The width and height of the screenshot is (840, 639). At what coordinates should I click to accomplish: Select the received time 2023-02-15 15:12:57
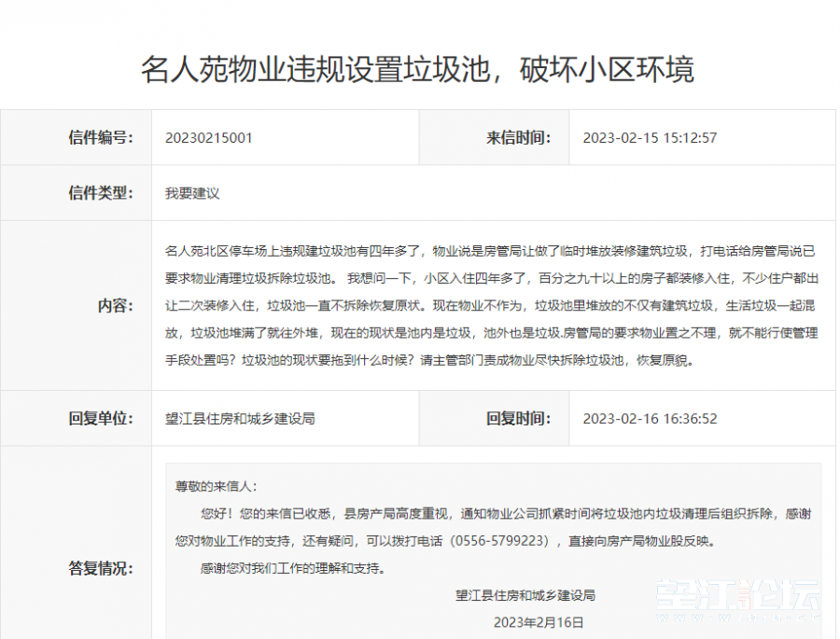point(650,138)
